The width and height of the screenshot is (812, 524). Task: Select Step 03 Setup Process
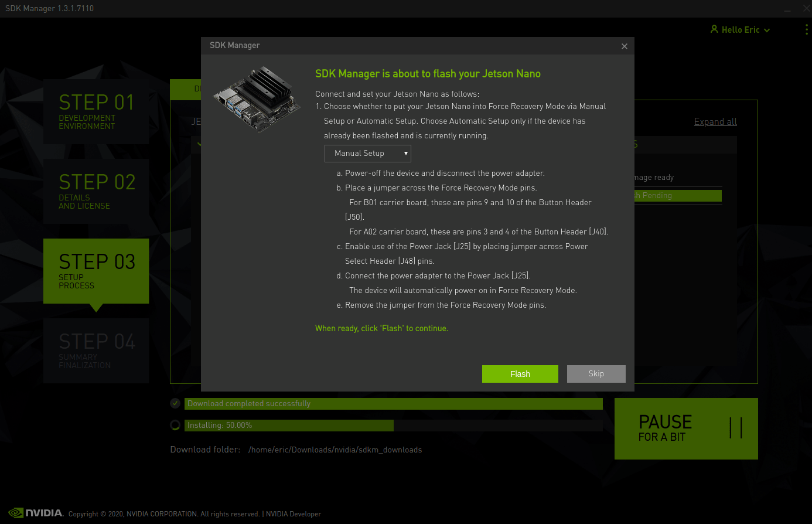point(96,271)
